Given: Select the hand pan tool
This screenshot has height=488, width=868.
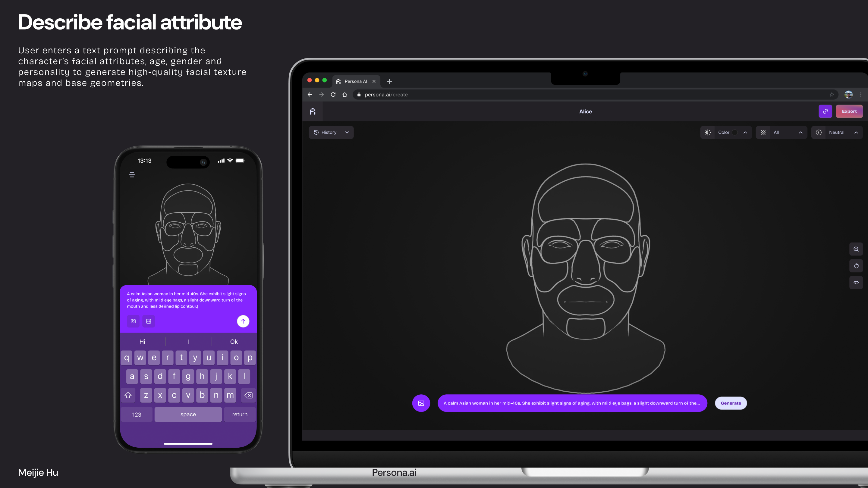Looking at the screenshot, I should pos(856,266).
